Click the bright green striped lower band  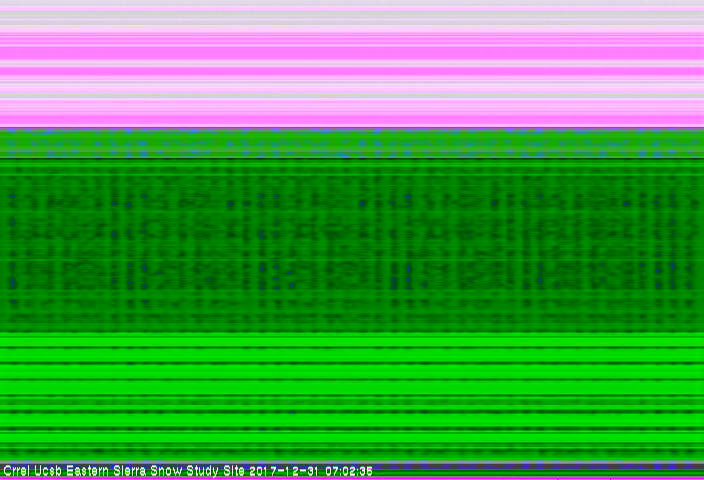(x=352, y=390)
